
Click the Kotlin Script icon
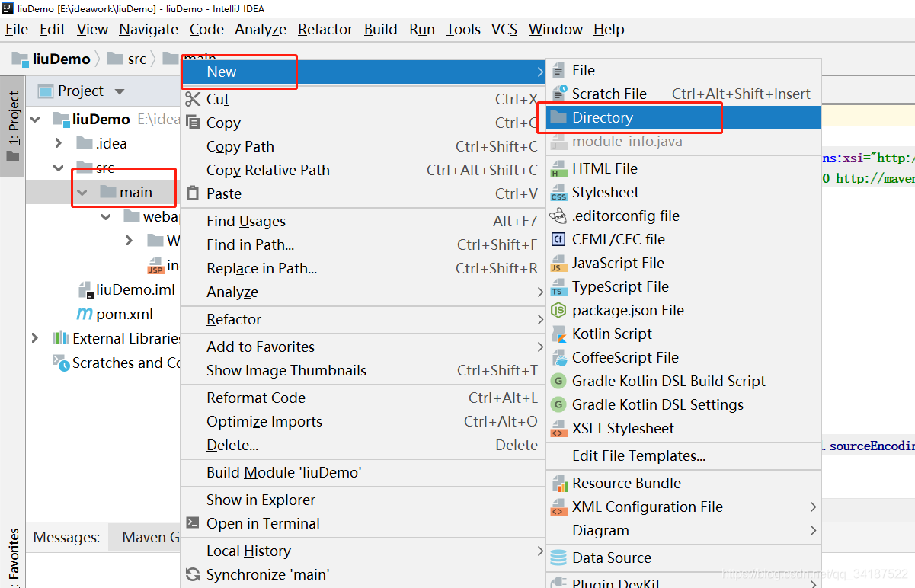(558, 334)
